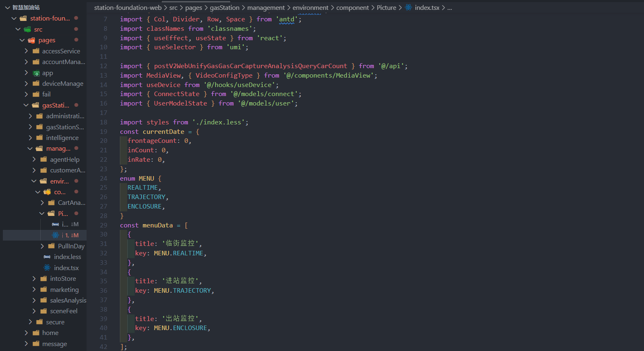Expand the PullInDay folder chevron
Viewport: 644px width, 351px height.
(42, 246)
